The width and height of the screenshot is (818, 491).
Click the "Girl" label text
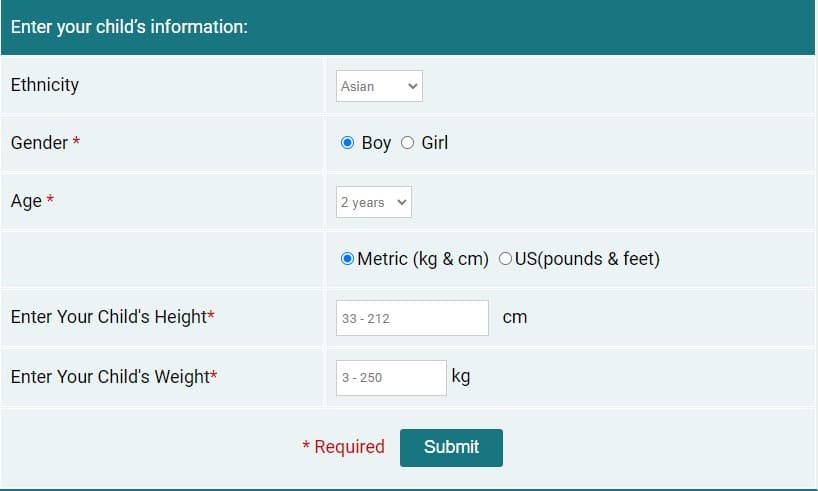[x=435, y=142]
